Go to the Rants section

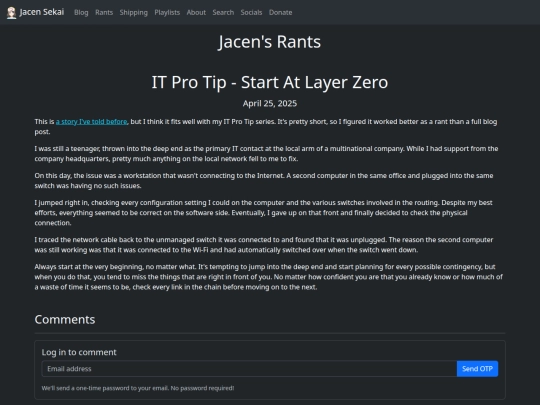coord(104,12)
